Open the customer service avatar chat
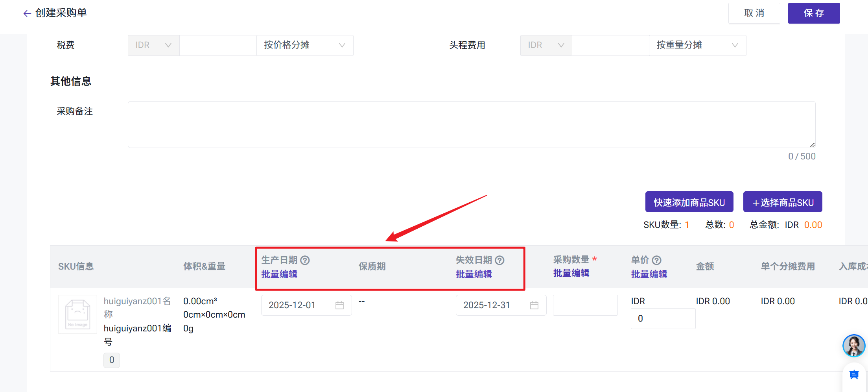Screen dimensions: 868x392 (x=853, y=346)
